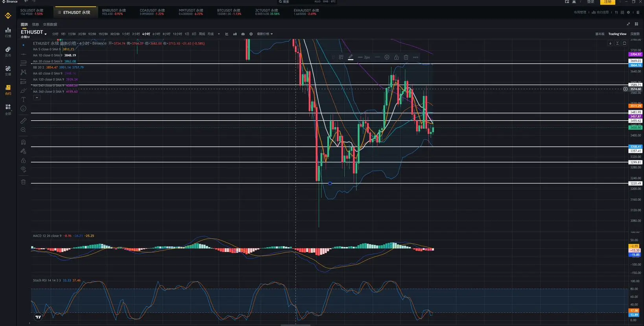The image size is (644, 326).
Task: Toggle magnet mode for drawings
Action: pos(23,142)
